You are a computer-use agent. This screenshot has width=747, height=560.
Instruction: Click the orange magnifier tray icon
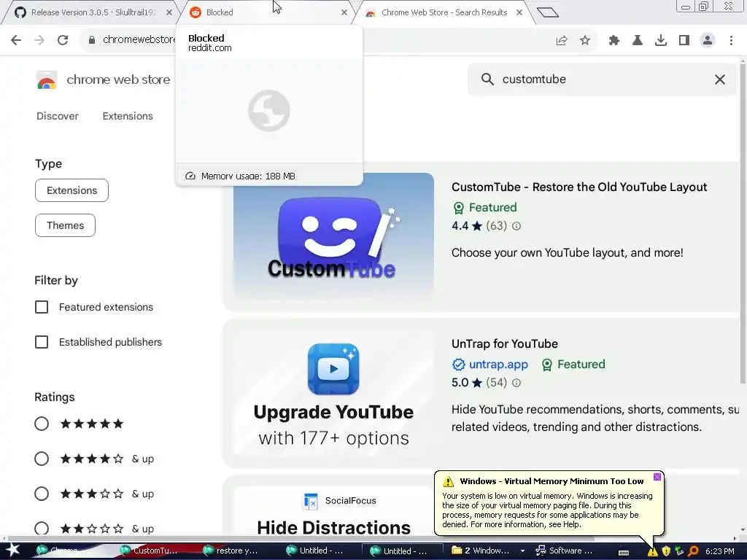tap(693, 551)
